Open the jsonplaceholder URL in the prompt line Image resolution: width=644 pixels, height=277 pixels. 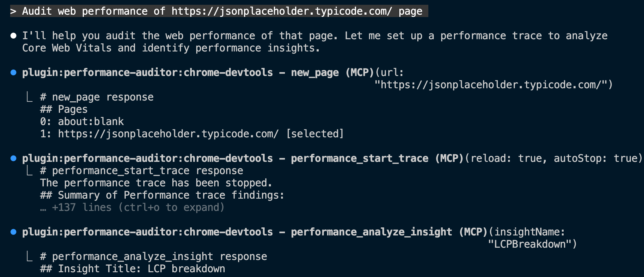282,11
